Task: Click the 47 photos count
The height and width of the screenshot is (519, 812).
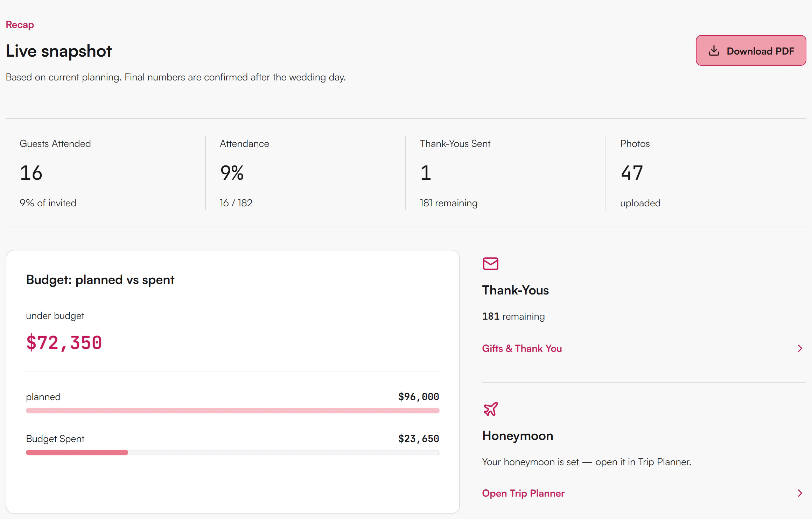Action: (x=632, y=173)
